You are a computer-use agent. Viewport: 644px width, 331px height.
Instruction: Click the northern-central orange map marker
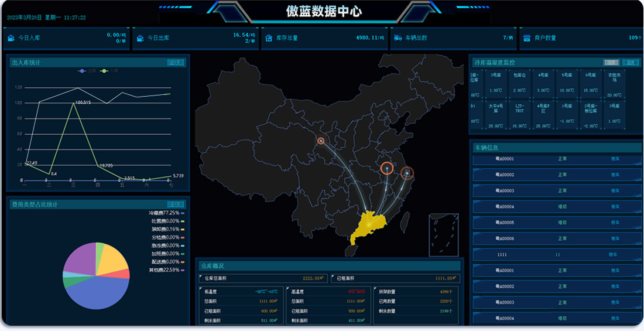(x=321, y=141)
